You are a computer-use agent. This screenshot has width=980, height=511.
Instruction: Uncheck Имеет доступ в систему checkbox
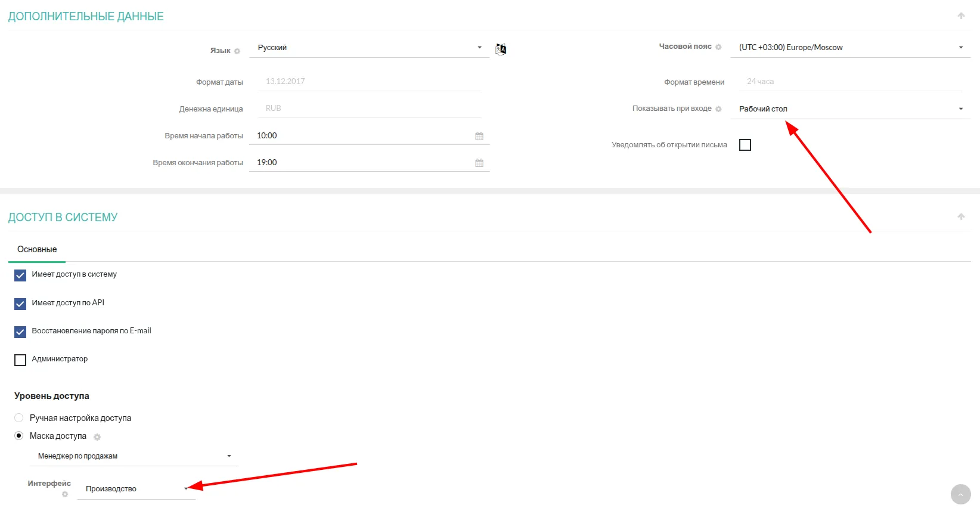[20, 275]
